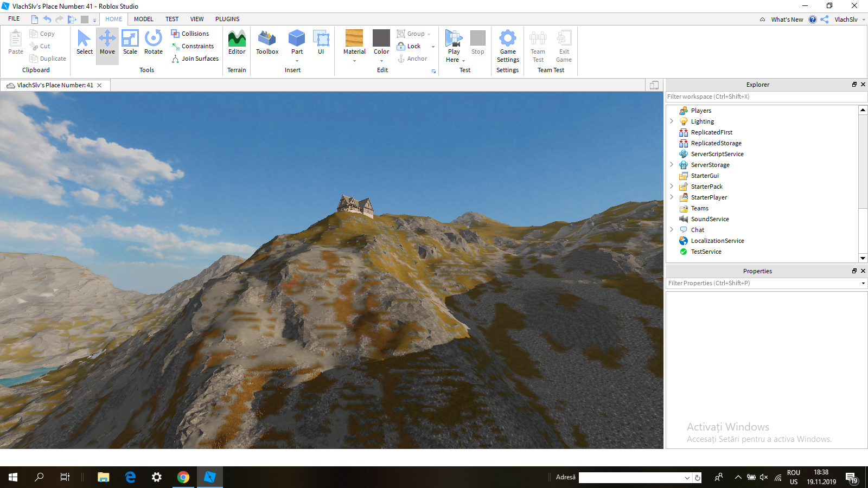Select ReplicatedFirst in Explorer
This screenshot has height=488, width=868.
[x=711, y=132]
